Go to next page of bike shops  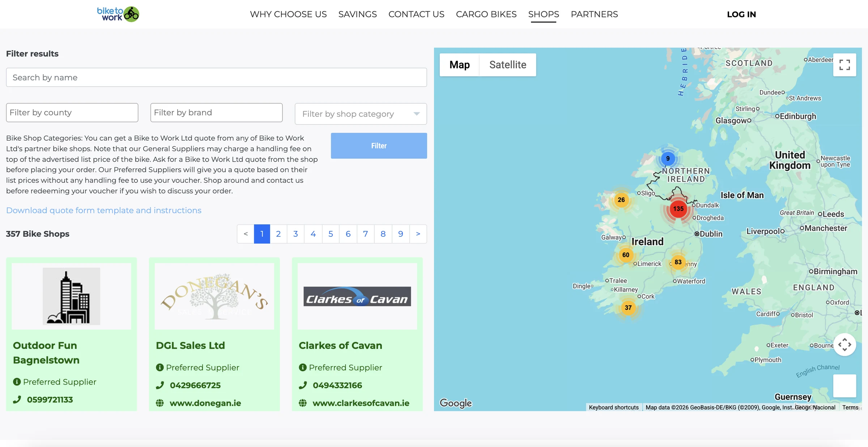pos(418,234)
